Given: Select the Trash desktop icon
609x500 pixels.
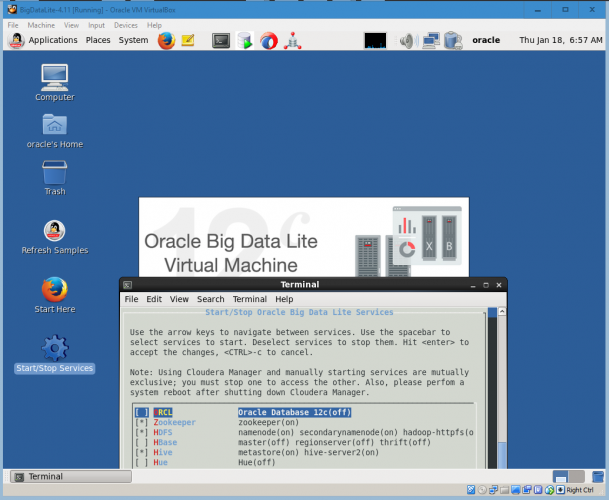Looking at the screenshot, I should pyautogui.click(x=55, y=178).
